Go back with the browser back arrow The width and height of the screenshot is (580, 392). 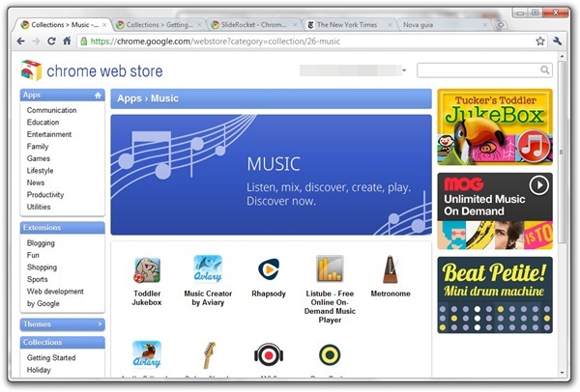pyautogui.click(x=20, y=41)
